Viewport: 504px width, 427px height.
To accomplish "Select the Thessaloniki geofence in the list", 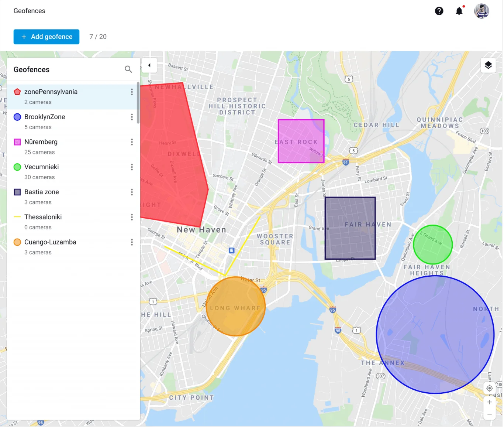I will 43,217.
